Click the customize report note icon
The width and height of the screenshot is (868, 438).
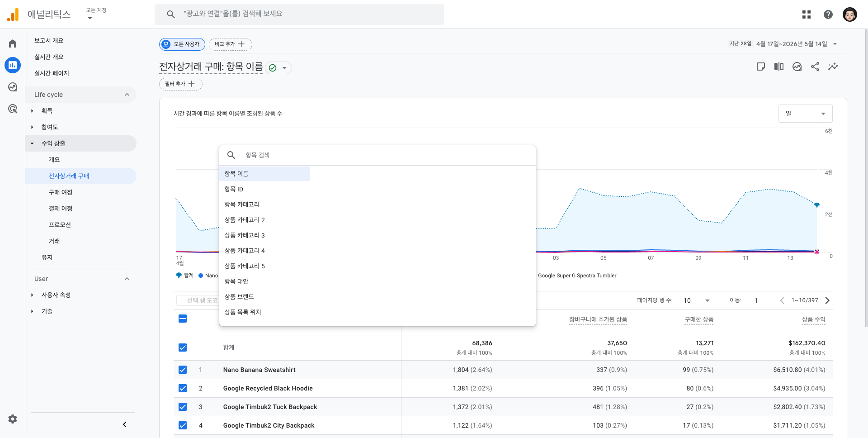pyautogui.click(x=761, y=67)
